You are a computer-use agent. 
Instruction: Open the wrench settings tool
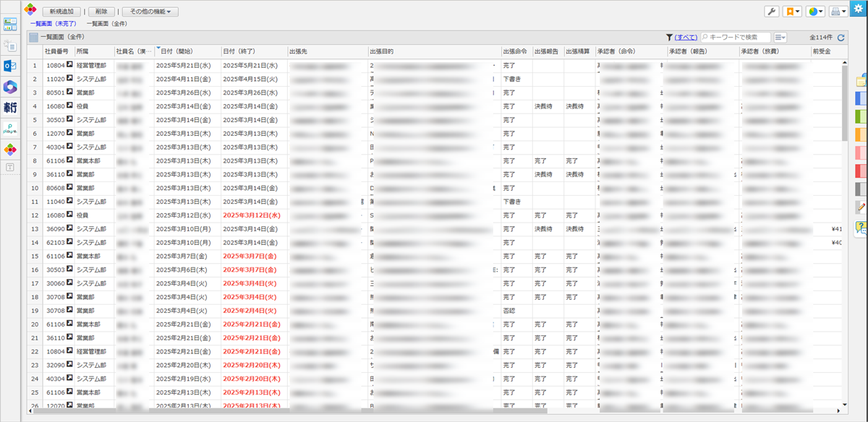[x=771, y=12]
